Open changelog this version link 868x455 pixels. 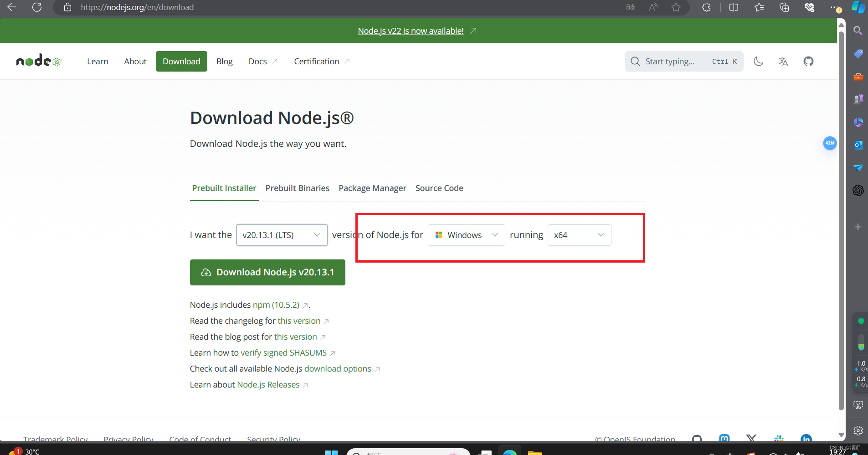click(299, 321)
